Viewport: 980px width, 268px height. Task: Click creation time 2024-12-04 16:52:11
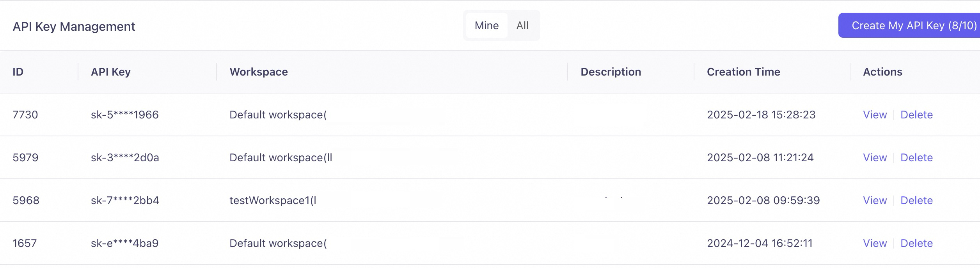[x=760, y=243]
